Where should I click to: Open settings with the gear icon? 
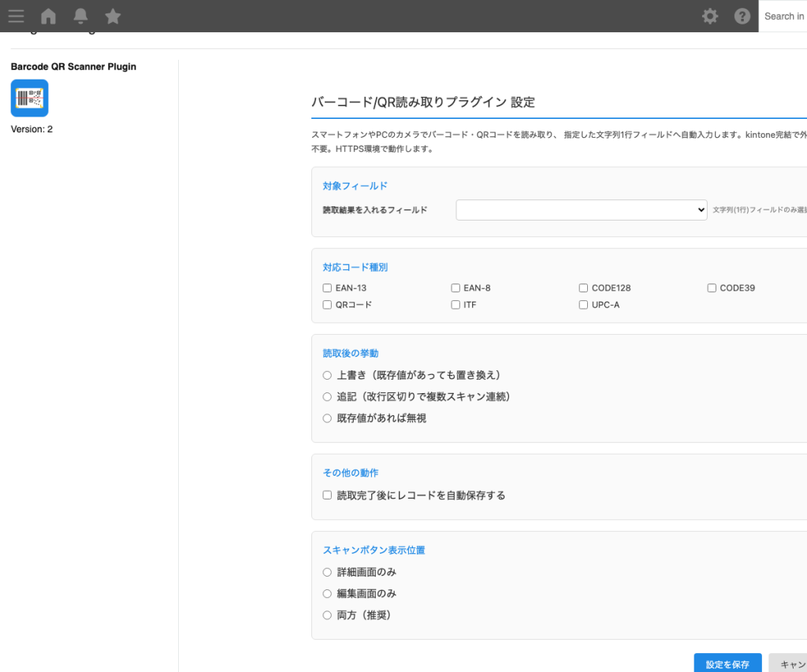click(x=709, y=16)
